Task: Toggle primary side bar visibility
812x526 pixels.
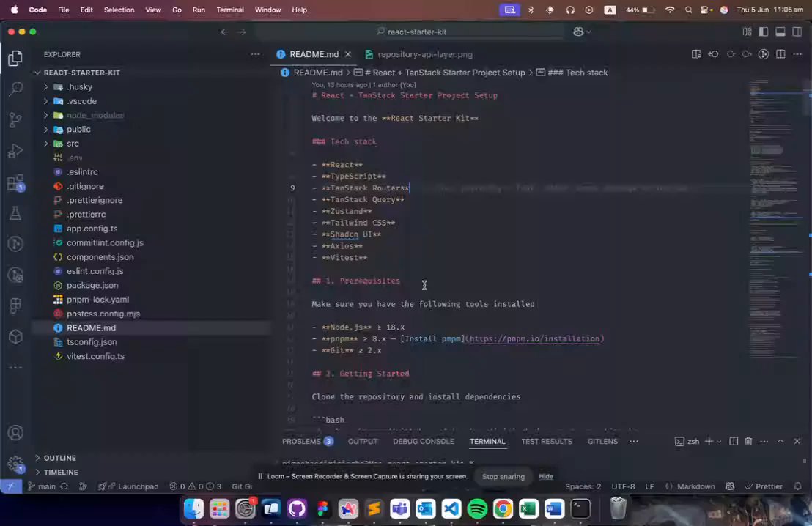Action: [764, 32]
